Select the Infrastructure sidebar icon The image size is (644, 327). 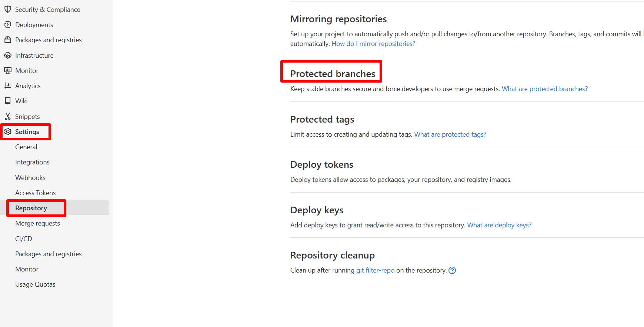8,55
